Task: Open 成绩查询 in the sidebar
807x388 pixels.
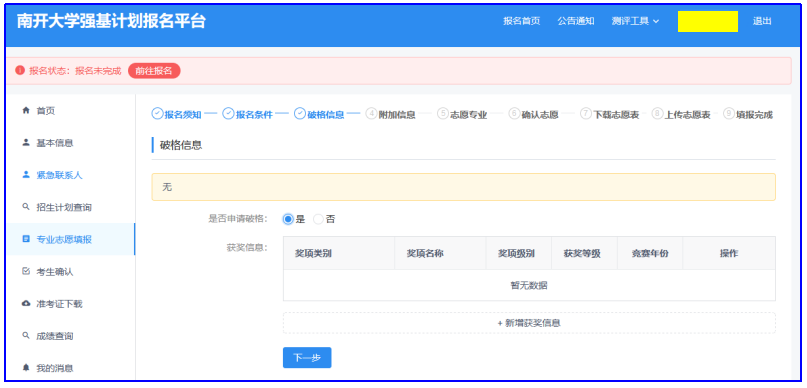Action: [71, 336]
